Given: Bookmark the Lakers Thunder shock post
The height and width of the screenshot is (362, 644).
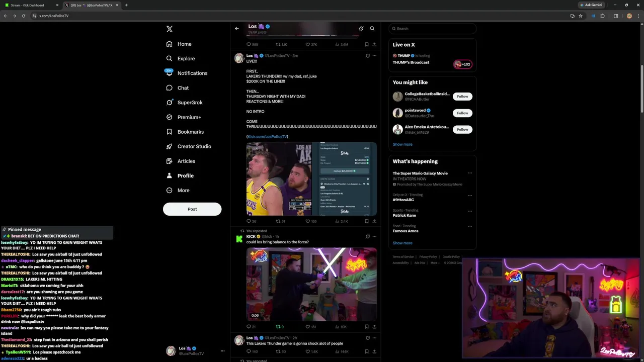Looking at the screenshot, I should point(366,351).
